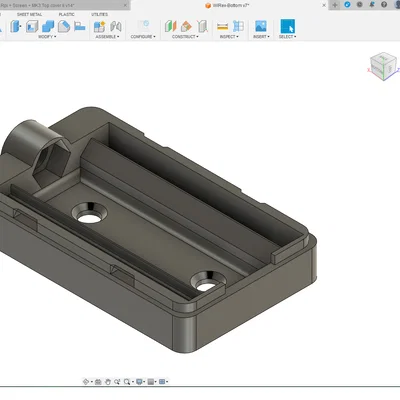Viewport: 400px width, 400px height.
Task: Click the Plane at Angle icon
Action: 186,26
